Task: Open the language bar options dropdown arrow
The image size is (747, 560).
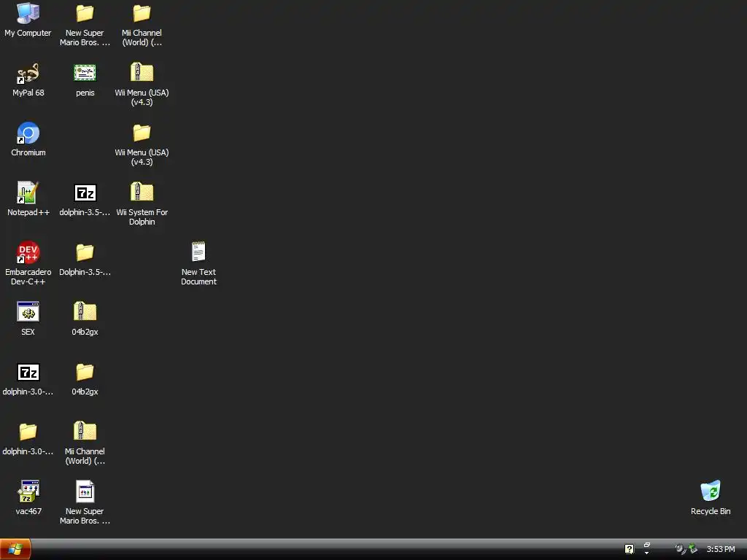Action: 647,553
